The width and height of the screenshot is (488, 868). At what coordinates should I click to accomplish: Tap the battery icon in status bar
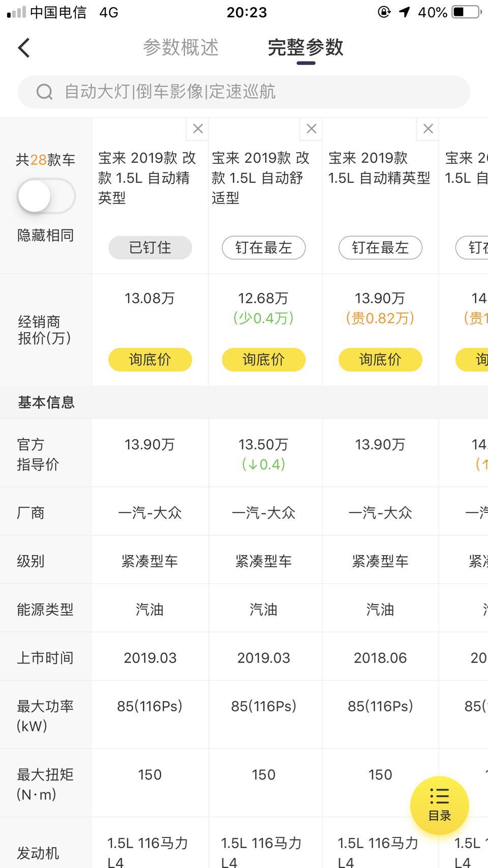[x=467, y=12]
